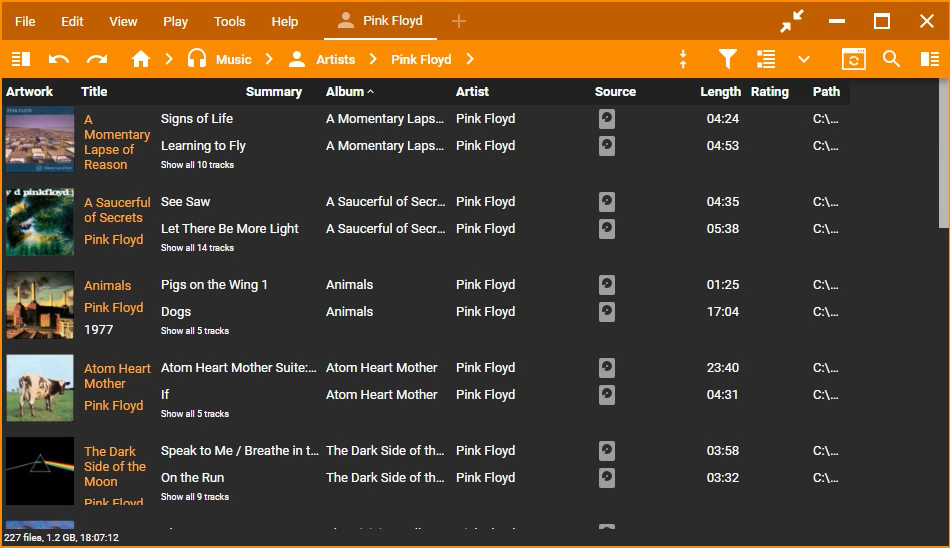Viewport: 950px width, 548px height.
Task: Switch to mini player with inward arrows
Action: [792, 21]
